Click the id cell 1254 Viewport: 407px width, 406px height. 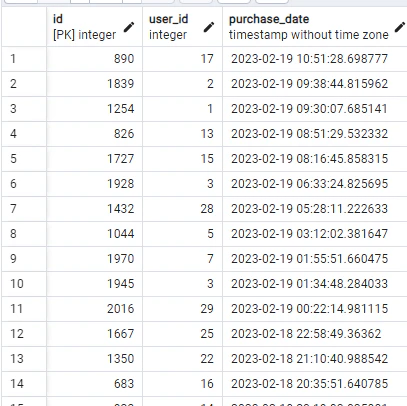click(x=94, y=109)
